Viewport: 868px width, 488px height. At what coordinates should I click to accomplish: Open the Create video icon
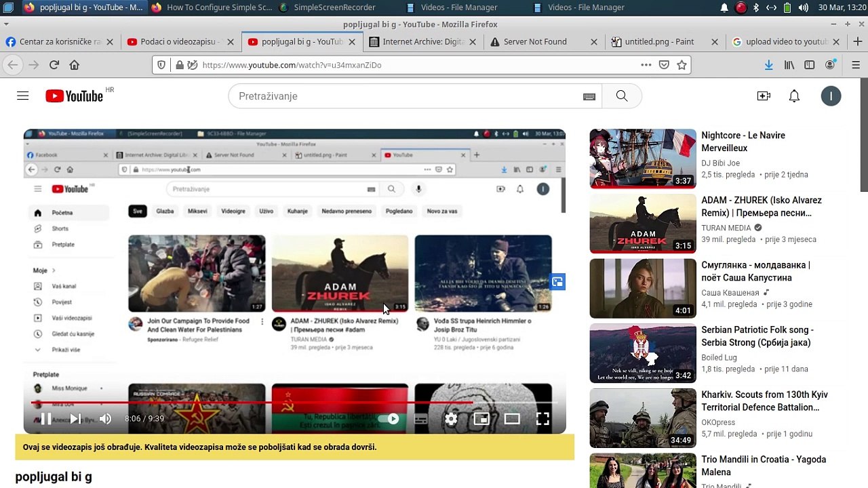pyautogui.click(x=764, y=96)
